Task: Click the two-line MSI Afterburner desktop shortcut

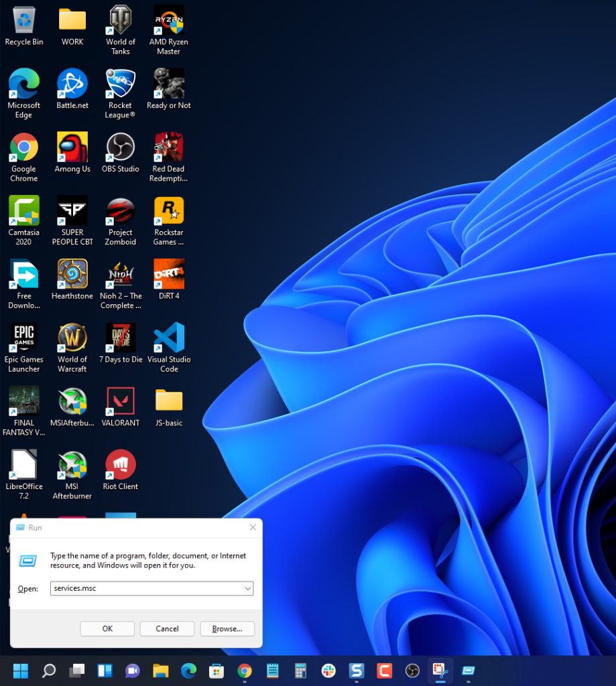Action: (x=72, y=475)
